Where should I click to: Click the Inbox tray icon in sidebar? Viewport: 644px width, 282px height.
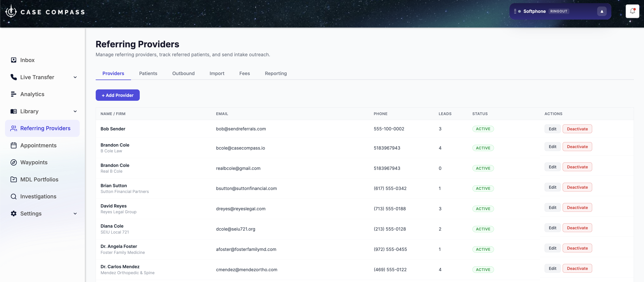(x=13, y=60)
